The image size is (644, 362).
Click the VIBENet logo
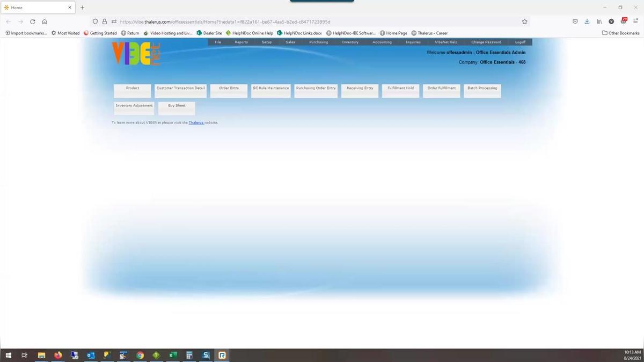[136, 54]
